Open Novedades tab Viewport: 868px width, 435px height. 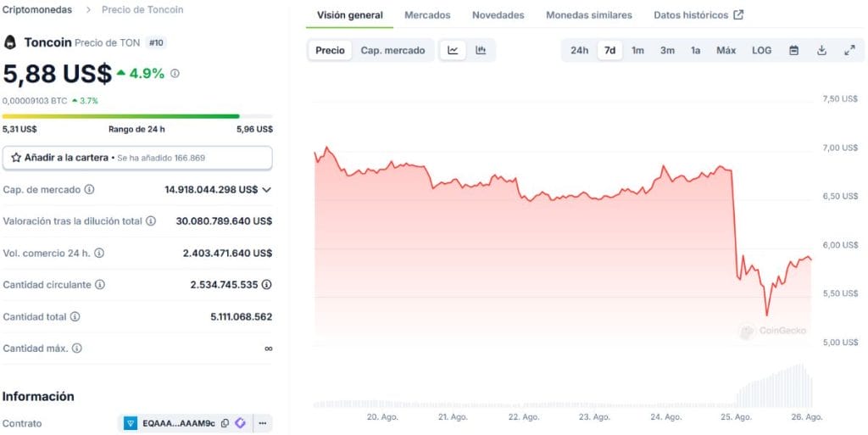[498, 15]
